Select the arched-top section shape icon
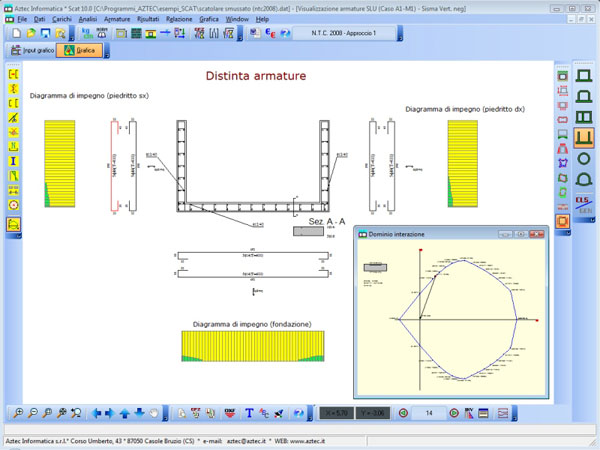 584,96
